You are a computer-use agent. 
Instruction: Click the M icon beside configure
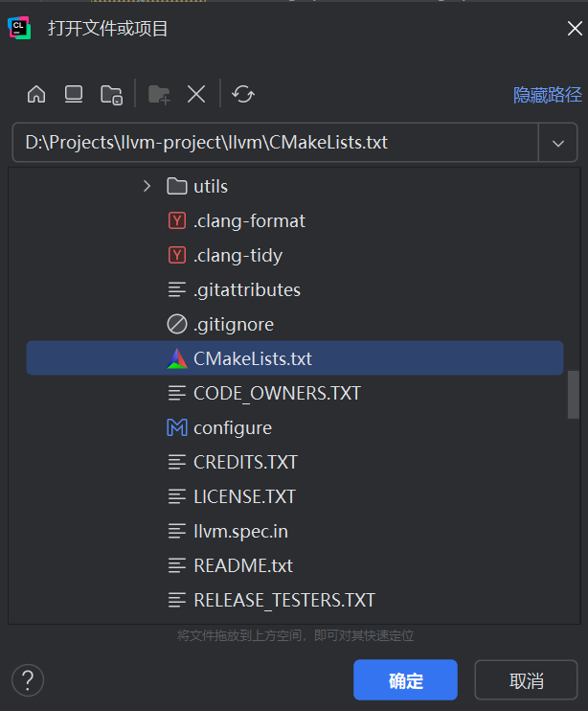pos(177,427)
